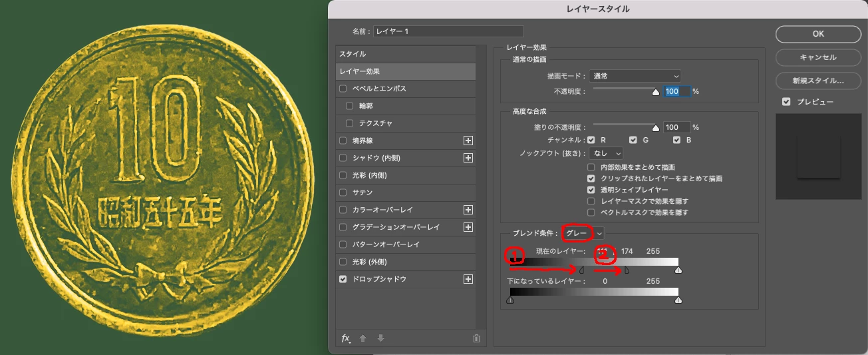Click the plus icon beside カラーオーバーレイ
This screenshot has width=868, height=355.
pos(468,210)
